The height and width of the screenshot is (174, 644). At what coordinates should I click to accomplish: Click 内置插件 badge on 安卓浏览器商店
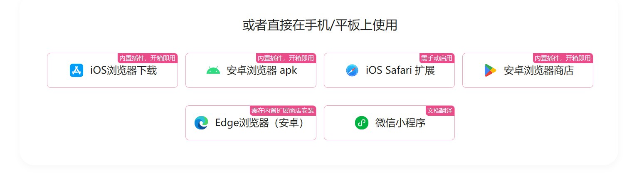[563, 58]
